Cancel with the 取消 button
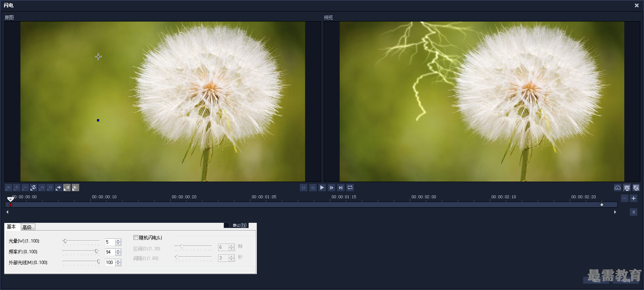 pos(627,281)
